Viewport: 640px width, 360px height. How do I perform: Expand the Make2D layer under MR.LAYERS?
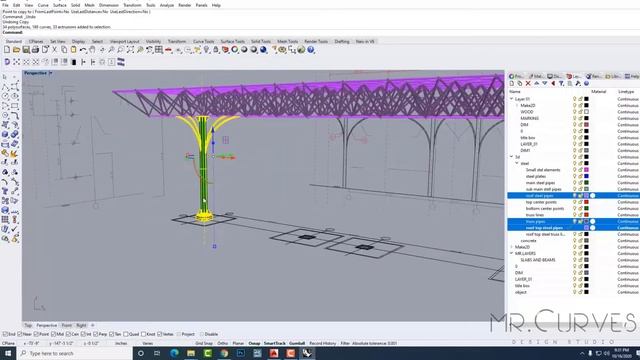coord(511,247)
